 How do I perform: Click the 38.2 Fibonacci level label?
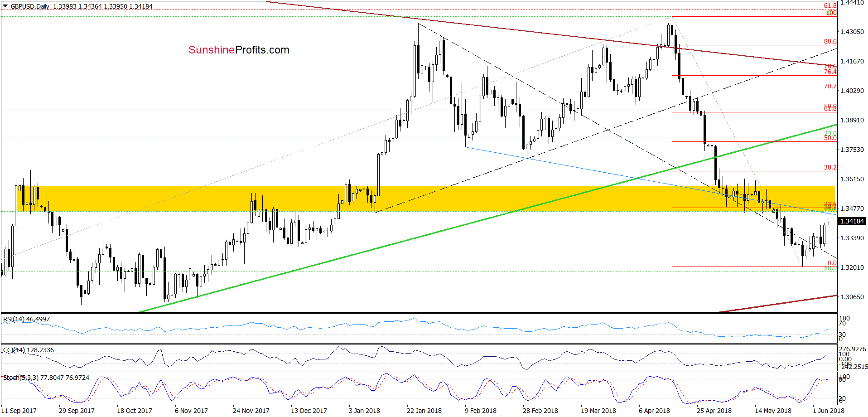coord(830,167)
